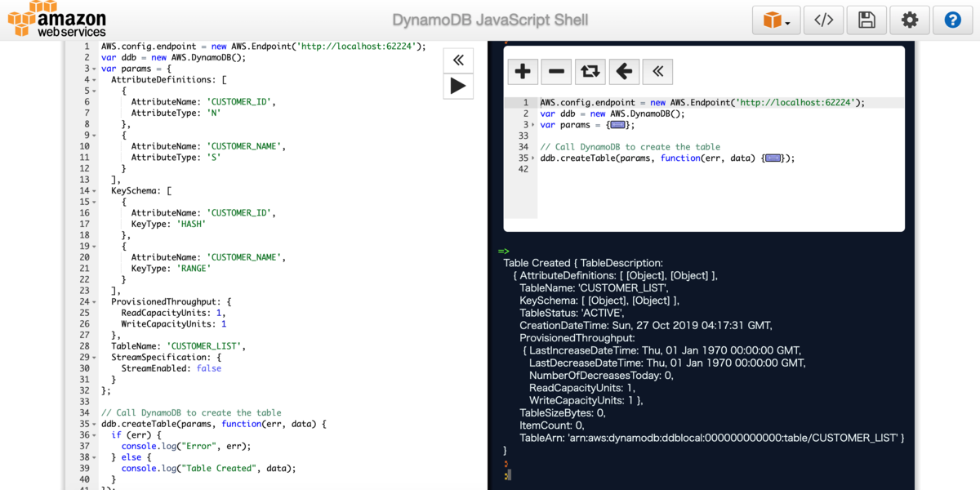The height and width of the screenshot is (490, 980).
Task: Click console.log("Table Created", data) line
Action: point(208,468)
